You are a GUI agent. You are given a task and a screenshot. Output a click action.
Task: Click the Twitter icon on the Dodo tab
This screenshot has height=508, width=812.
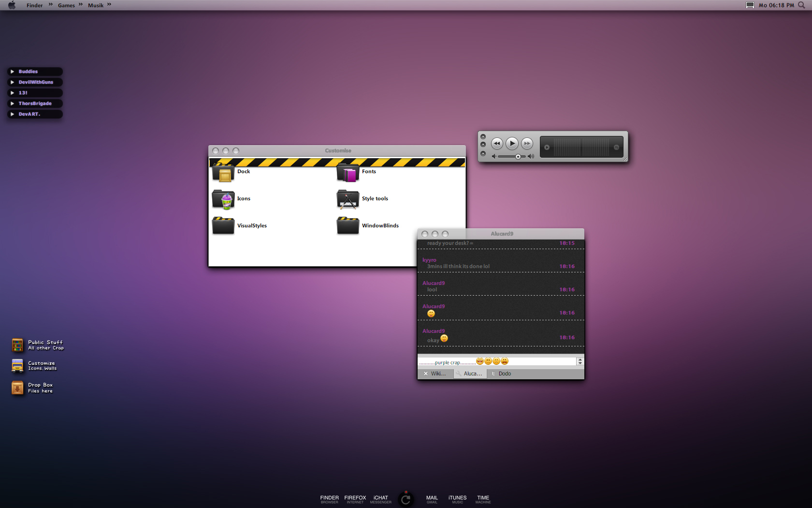point(493,374)
